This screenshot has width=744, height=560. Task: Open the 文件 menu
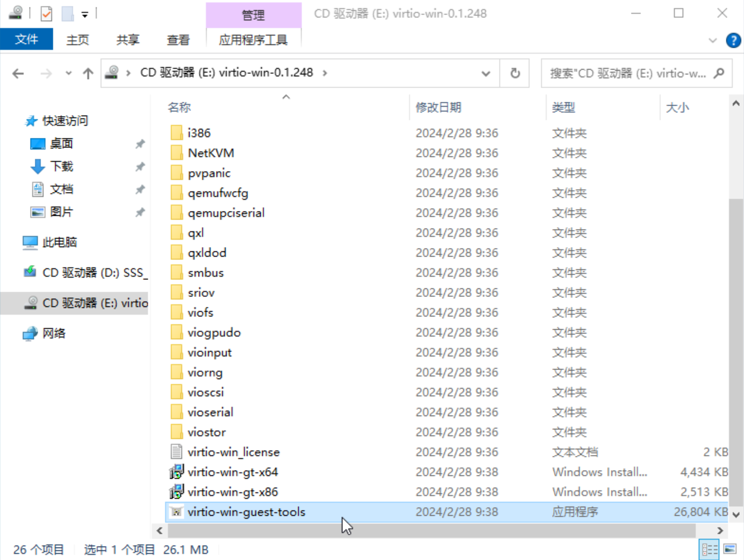[27, 40]
